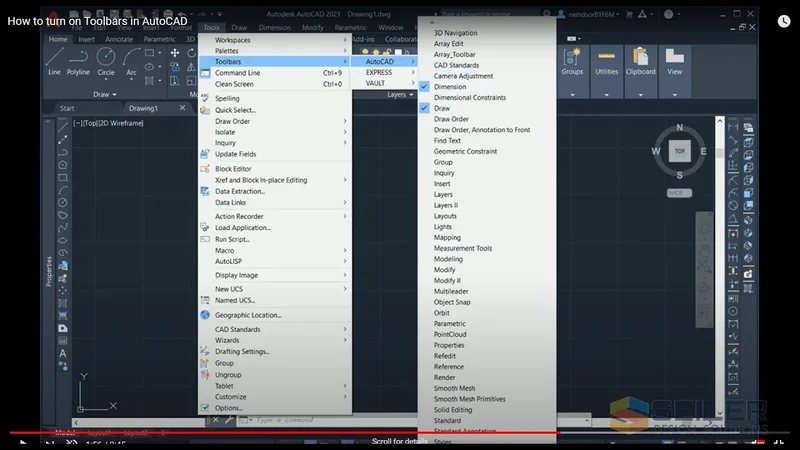This screenshot has width=800, height=450.
Task: Open the Dimension menu in menu bar
Action: pos(274,27)
